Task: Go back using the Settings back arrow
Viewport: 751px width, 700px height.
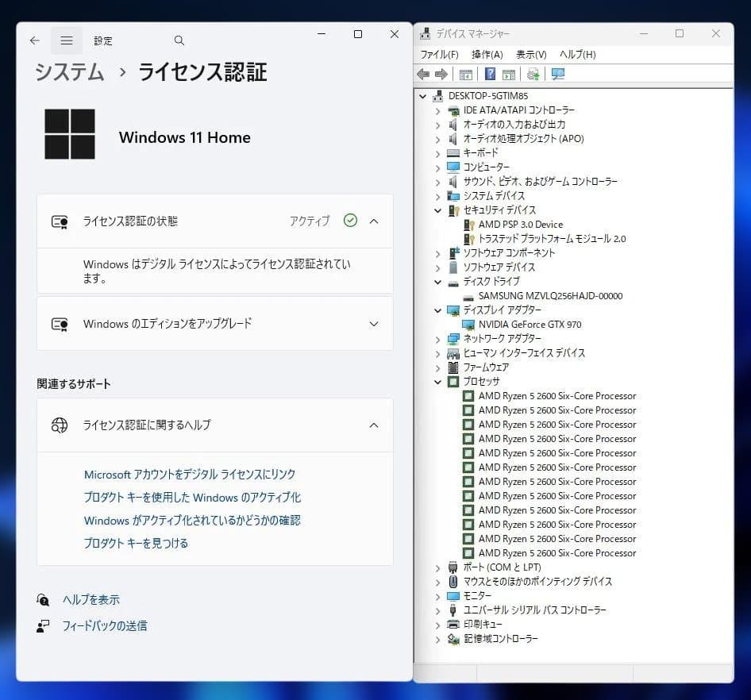Action: coord(34,40)
